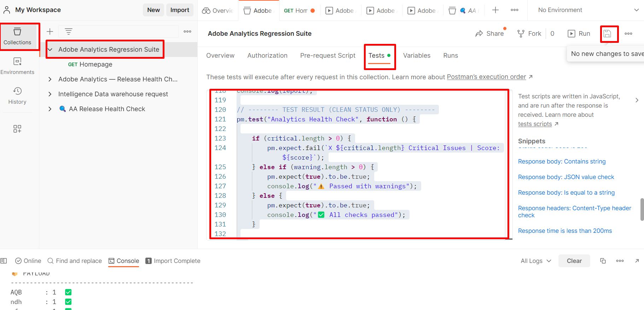This screenshot has height=310, width=644.
Task: Select the Tests tab
Action: coord(379,56)
